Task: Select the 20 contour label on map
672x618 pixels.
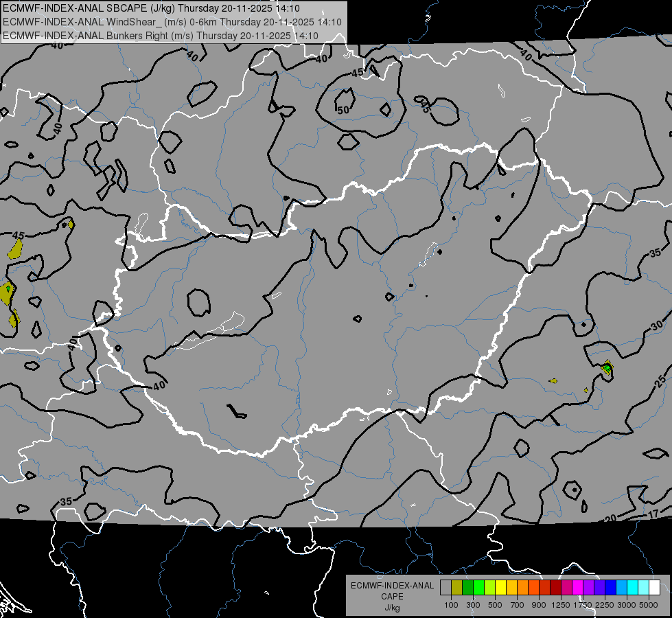Action: 610,518
